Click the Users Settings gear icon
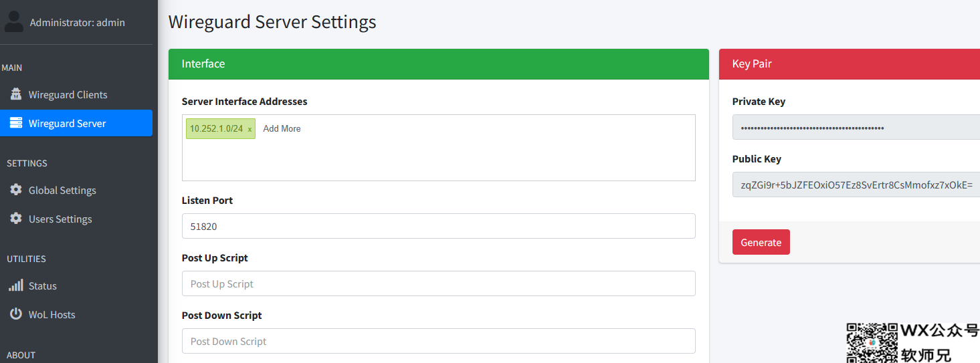The height and width of the screenshot is (363, 980). pyautogui.click(x=16, y=219)
